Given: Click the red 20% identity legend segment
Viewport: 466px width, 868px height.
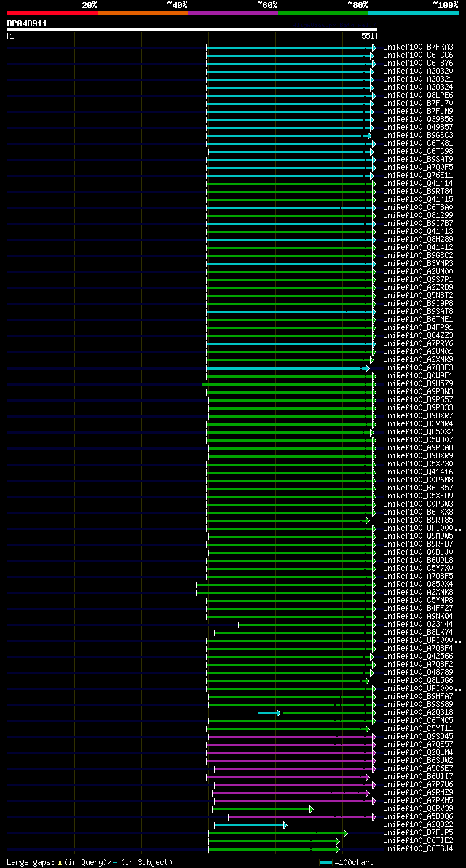Looking at the screenshot, I should [52, 12].
